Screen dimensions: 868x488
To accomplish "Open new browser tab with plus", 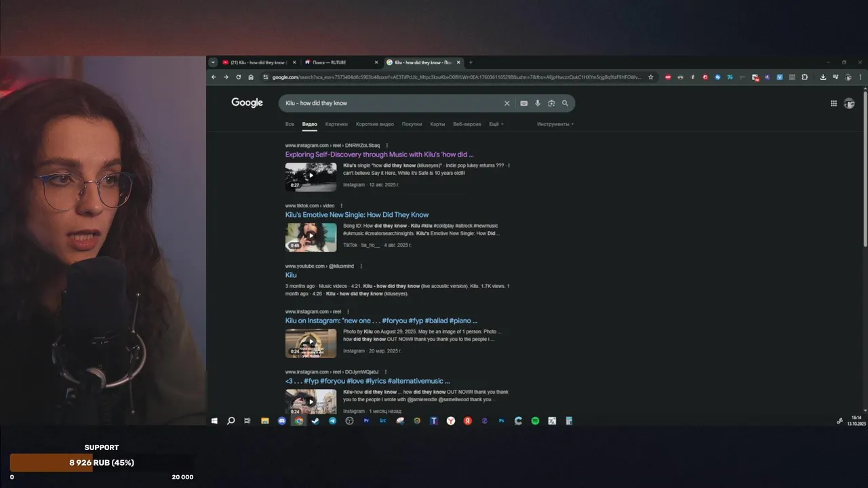I will point(471,62).
